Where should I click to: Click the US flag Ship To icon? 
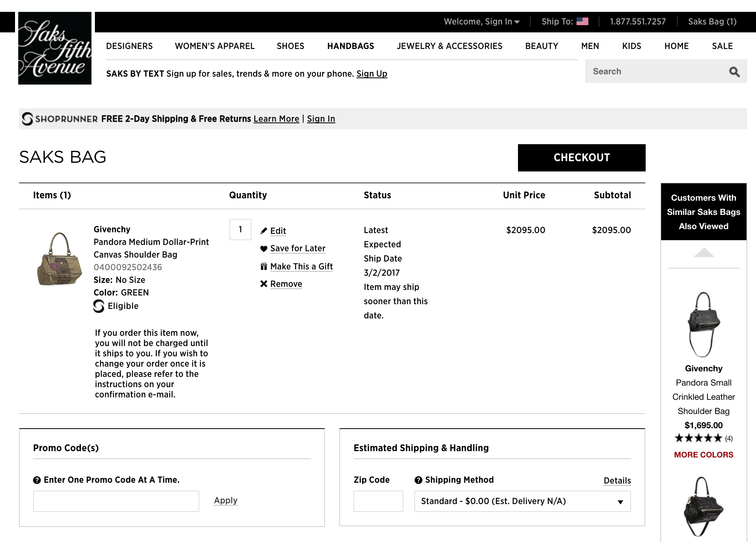tap(582, 22)
